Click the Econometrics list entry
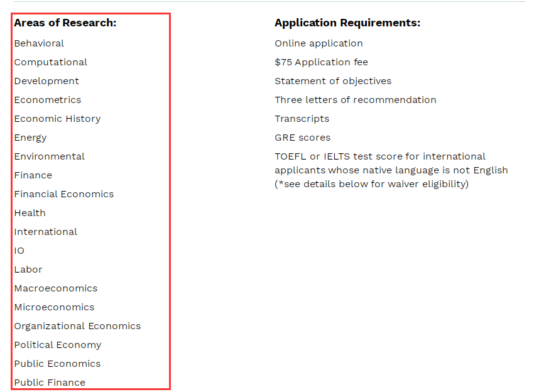 coord(48,100)
